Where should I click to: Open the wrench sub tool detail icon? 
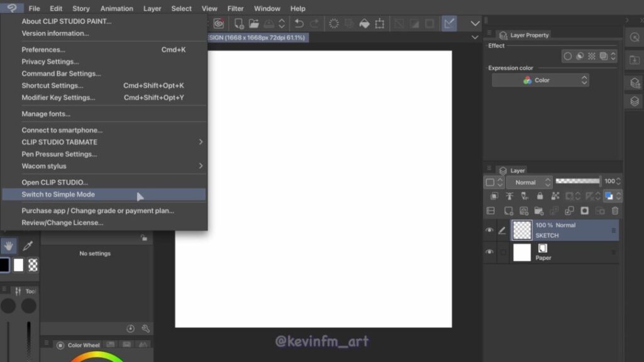tap(145, 328)
